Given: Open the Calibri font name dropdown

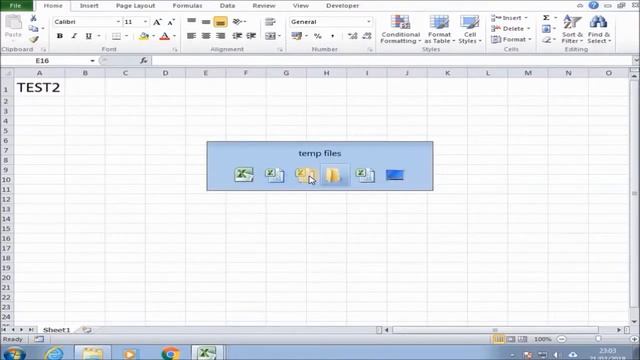Looking at the screenshot, I should [118, 22].
